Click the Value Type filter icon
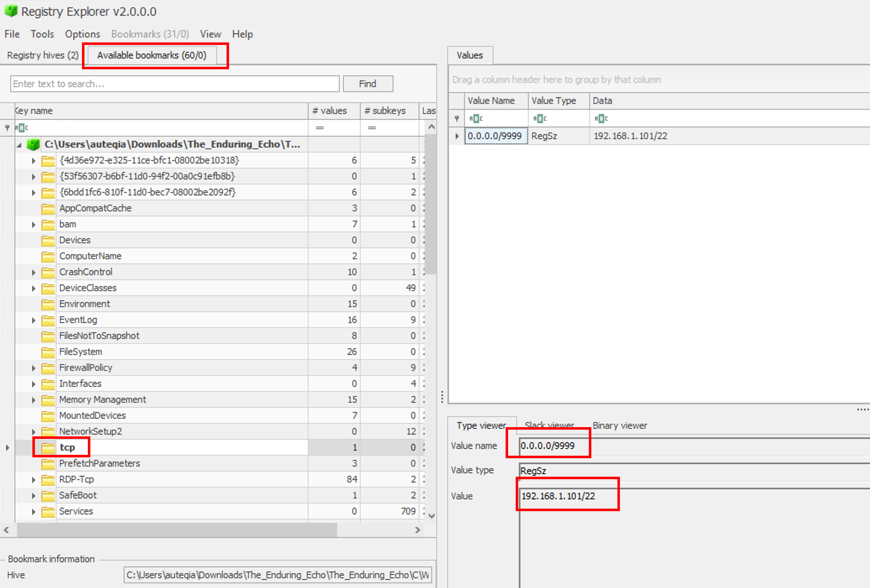The height and width of the screenshot is (588, 870). tap(540, 118)
